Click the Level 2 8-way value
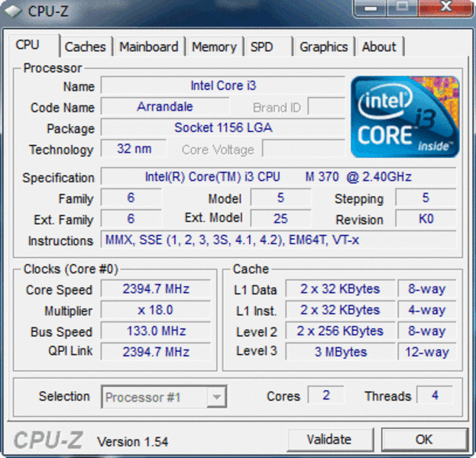 pos(427,331)
